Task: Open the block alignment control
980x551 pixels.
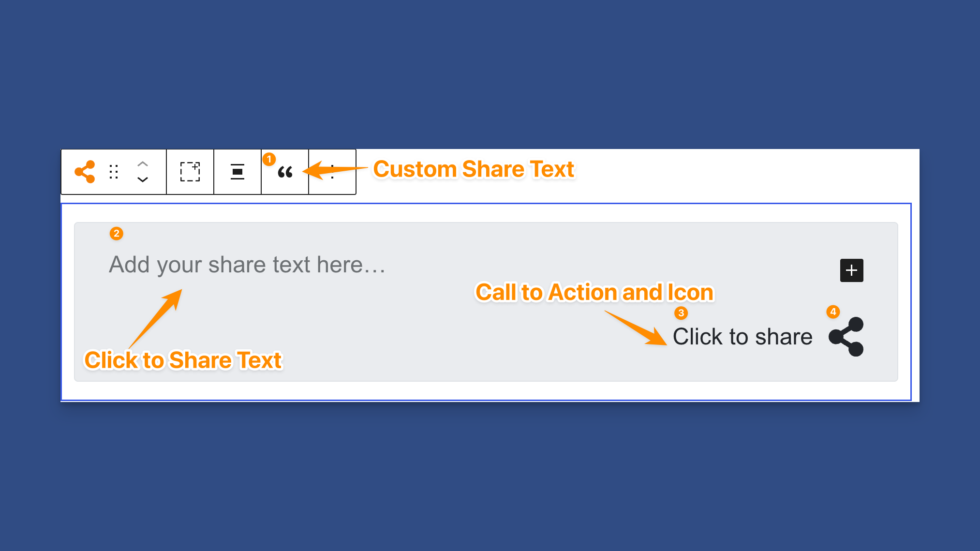Action: pos(237,172)
